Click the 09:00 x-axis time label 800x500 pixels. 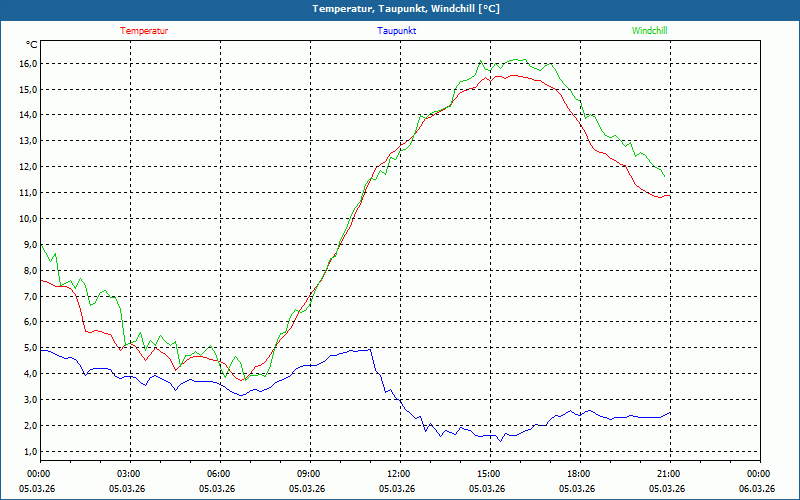[x=307, y=474]
